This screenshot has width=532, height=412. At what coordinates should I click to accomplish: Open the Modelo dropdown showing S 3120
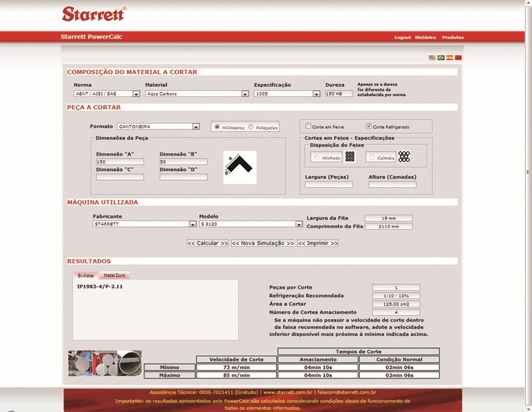click(x=251, y=224)
